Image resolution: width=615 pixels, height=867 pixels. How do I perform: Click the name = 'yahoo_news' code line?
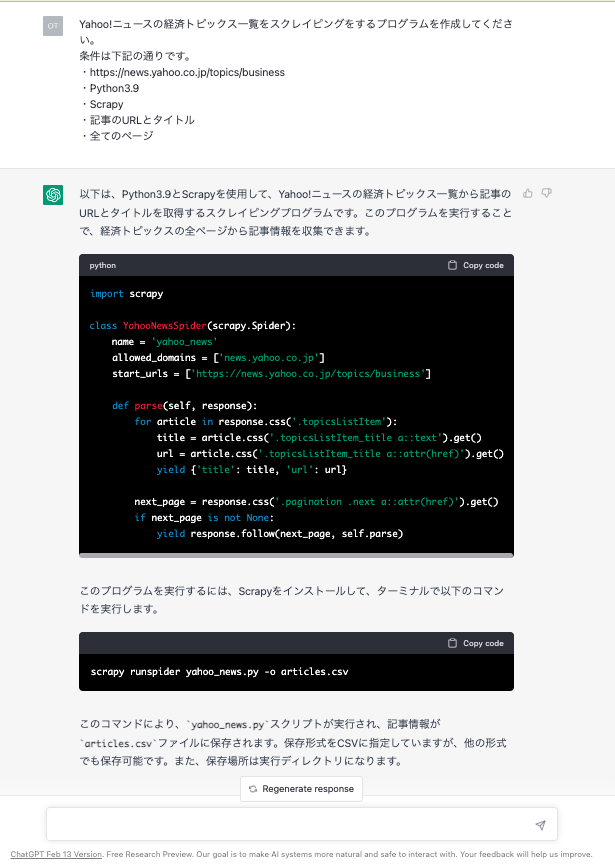[x=164, y=342]
